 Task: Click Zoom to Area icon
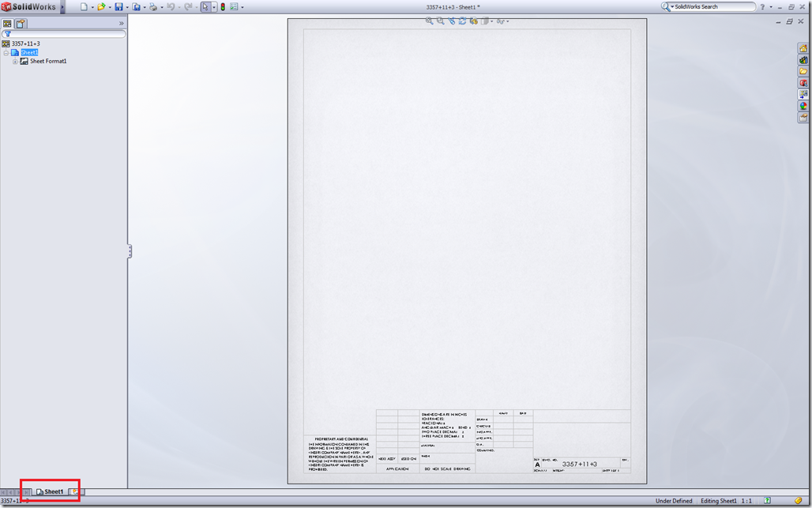click(440, 21)
